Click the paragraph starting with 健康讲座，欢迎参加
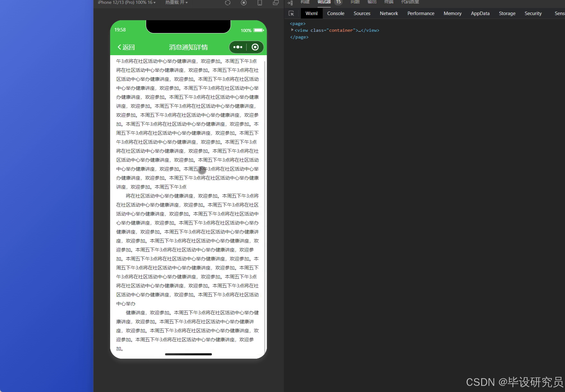 pyautogui.click(x=187, y=330)
